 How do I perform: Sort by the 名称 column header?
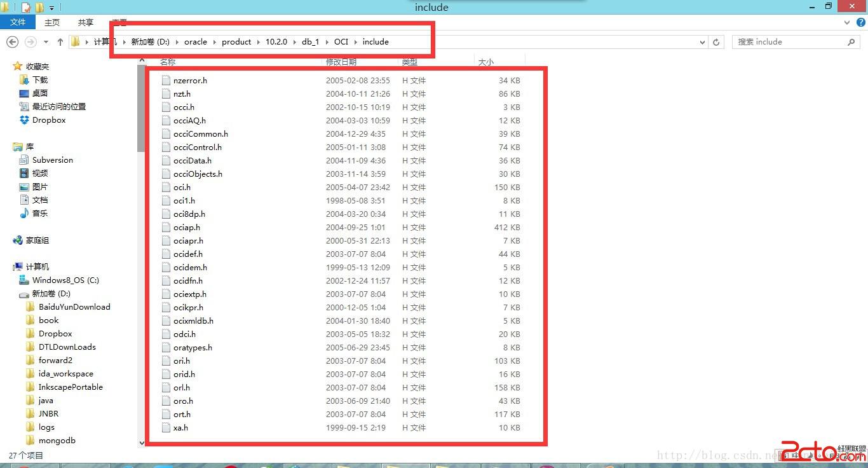pos(168,62)
